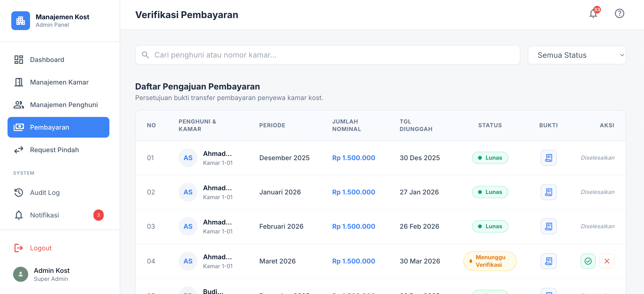Viewport: 644px width, 294px height.
Task: Open proof receipt for Maret 2026 payment
Action: coord(548,261)
